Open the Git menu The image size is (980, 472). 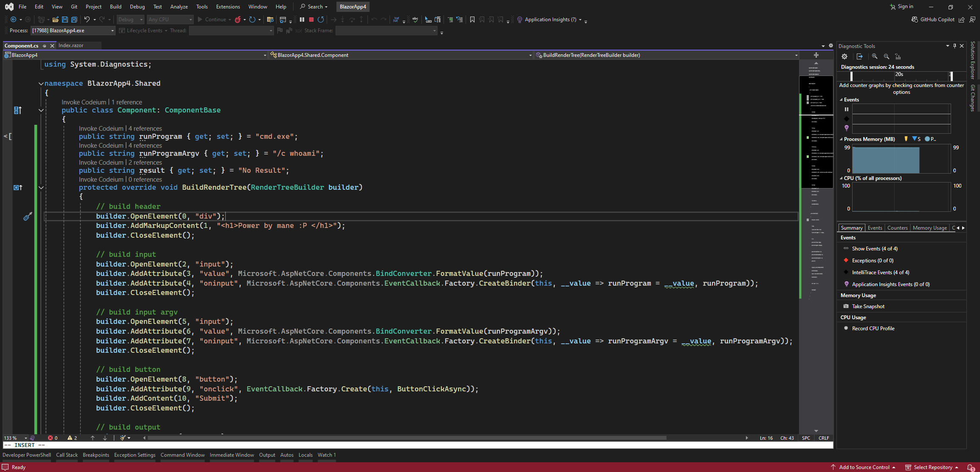74,7
